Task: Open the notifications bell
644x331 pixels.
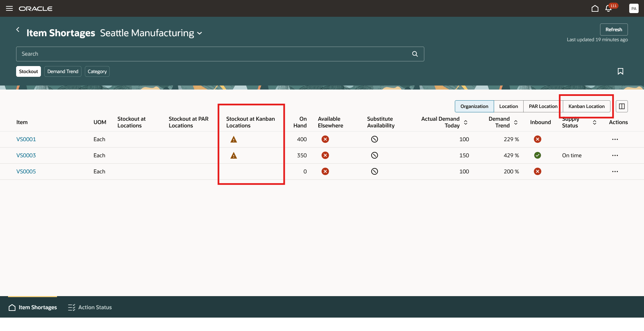Action: tap(608, 8)
